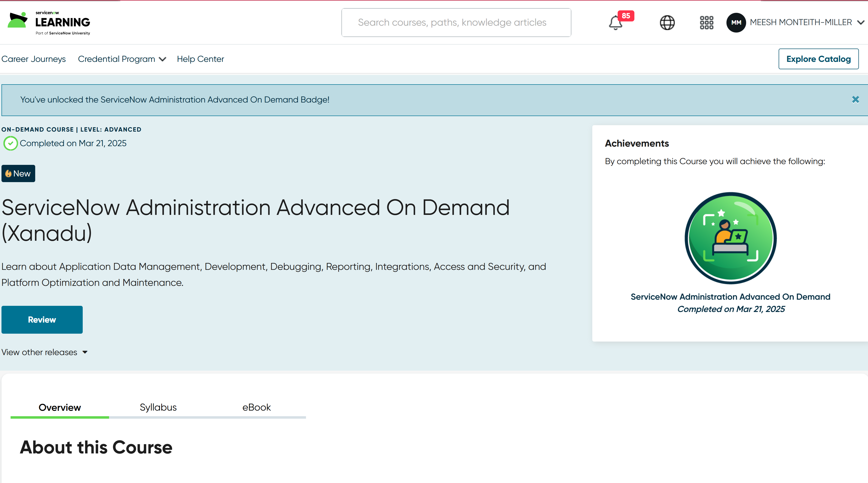The height and width of the screenshot is (483, 868).
Task: Dismiss the unlocked badge banner
Action: pyautogui.click(x=855, y=100)
